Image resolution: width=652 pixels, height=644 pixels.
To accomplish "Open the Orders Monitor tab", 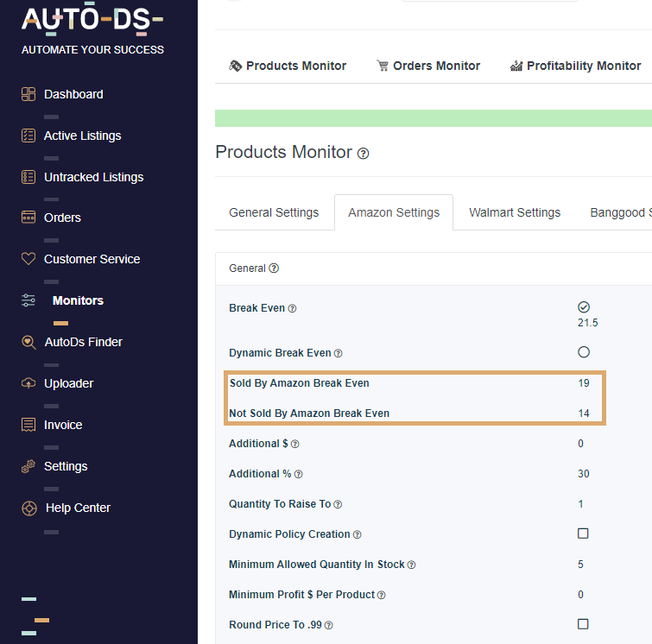I will click(x=428, y=66).
